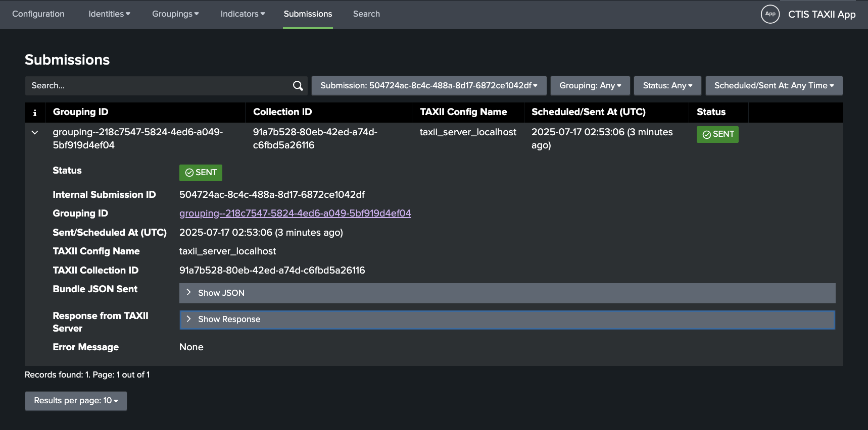Collapse the expanded submission row chevron
Image resolution: width=868 pixels, height=430 pixels.
35,133
